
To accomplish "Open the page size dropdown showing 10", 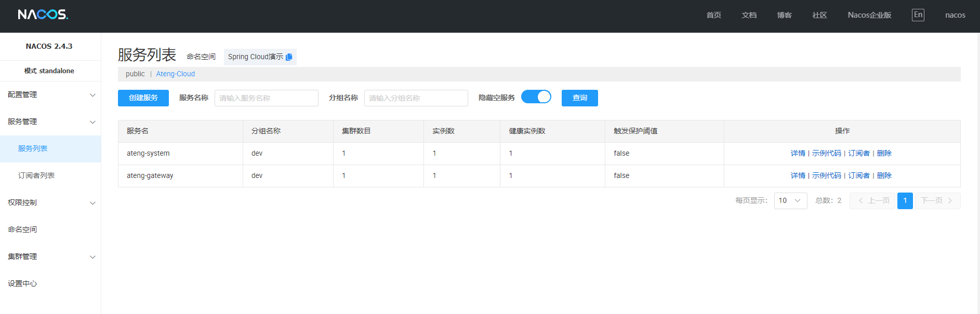I will coord(790,201).
